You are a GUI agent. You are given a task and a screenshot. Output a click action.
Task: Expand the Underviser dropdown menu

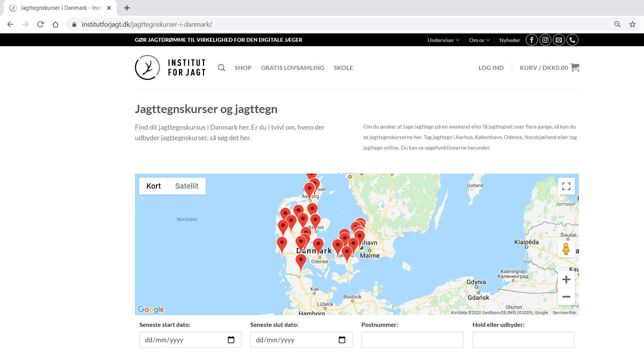point(443,40)
